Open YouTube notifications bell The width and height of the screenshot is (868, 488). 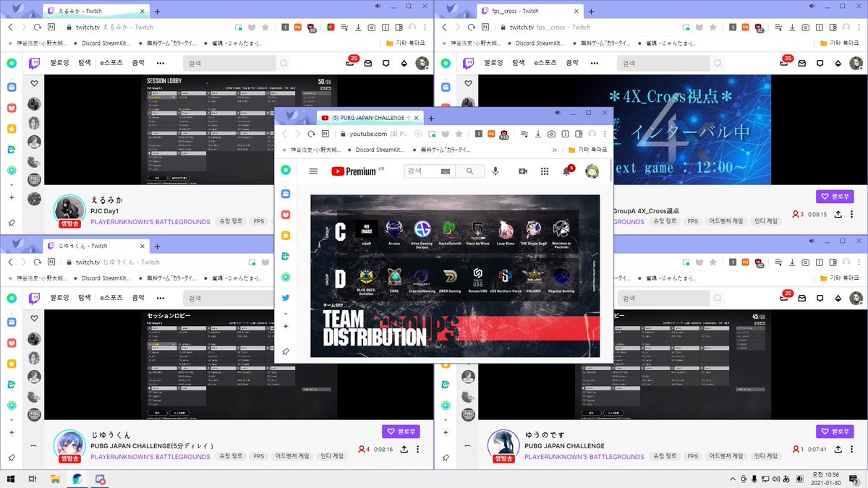tap(566, 171)
